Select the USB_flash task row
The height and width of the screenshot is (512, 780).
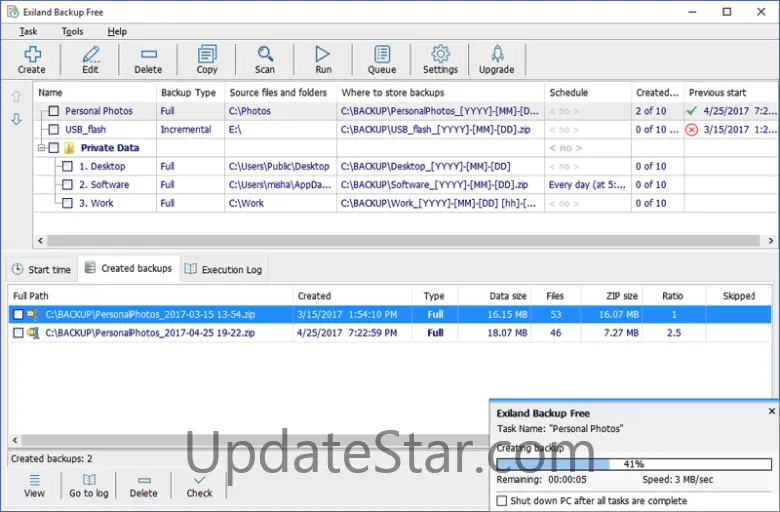pos(405,129)
